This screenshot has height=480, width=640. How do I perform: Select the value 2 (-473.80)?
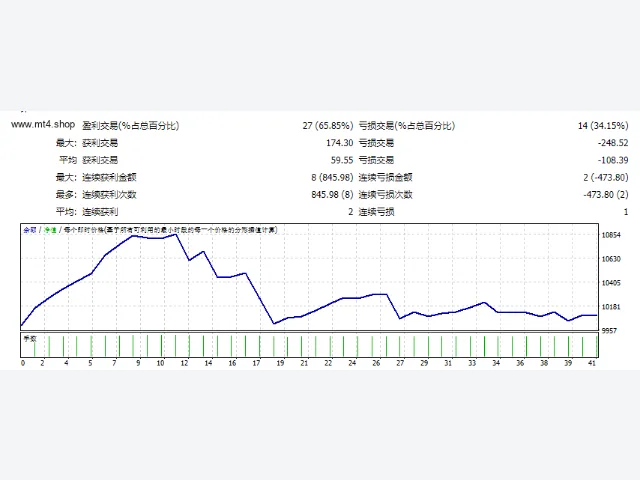(606, 177)
